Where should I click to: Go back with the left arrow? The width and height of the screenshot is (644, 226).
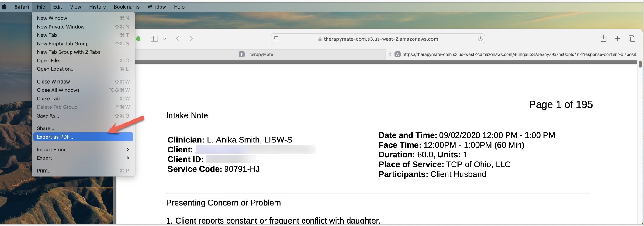tap(178, 39)
